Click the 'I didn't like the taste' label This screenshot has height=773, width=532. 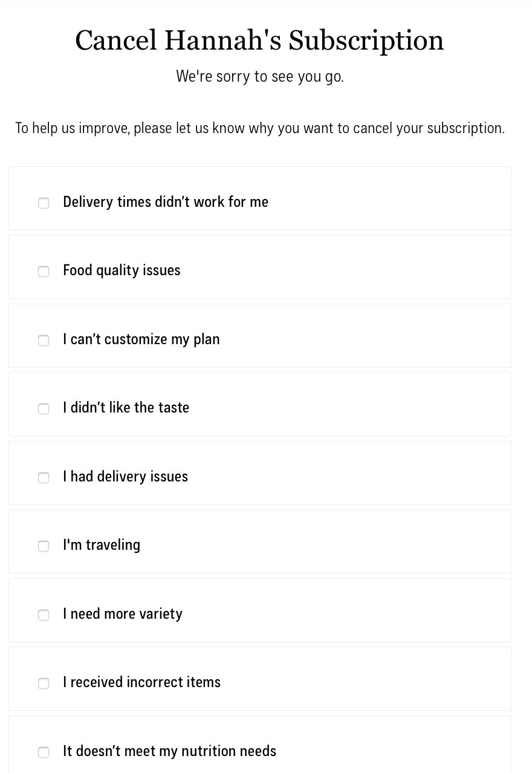point(126,408)
